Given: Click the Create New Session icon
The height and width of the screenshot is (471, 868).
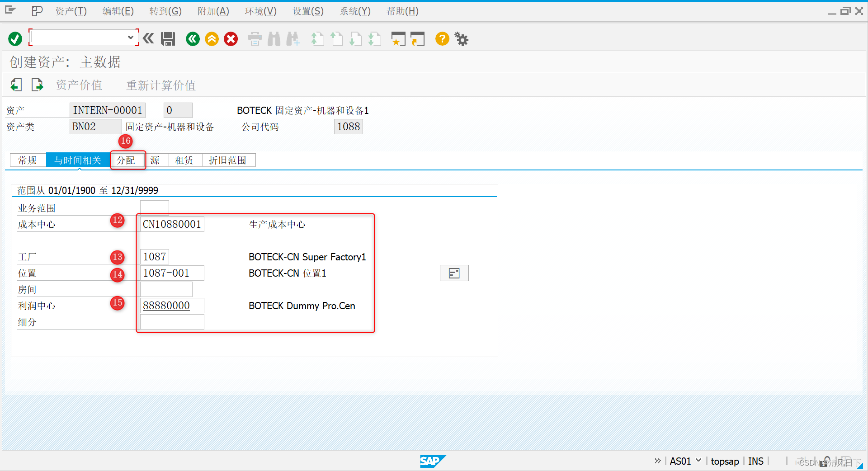Looking at the screenshot, I should [398, 39].
